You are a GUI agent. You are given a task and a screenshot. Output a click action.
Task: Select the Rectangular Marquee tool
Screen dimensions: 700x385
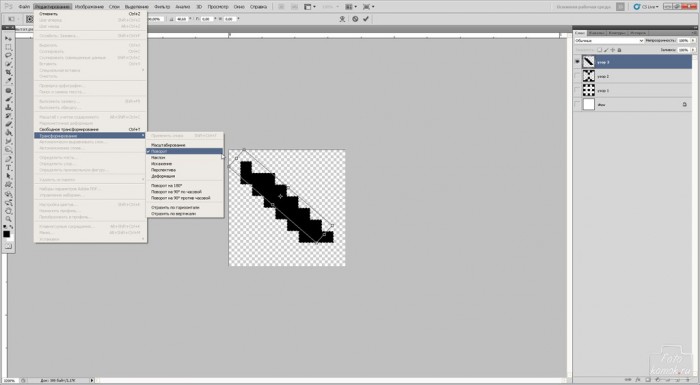click(8, 47)
